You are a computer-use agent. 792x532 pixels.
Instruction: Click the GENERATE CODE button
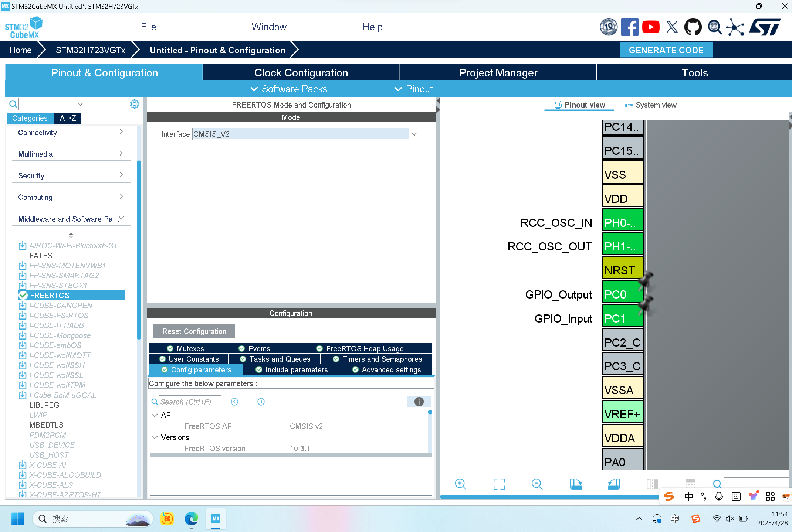666,50
